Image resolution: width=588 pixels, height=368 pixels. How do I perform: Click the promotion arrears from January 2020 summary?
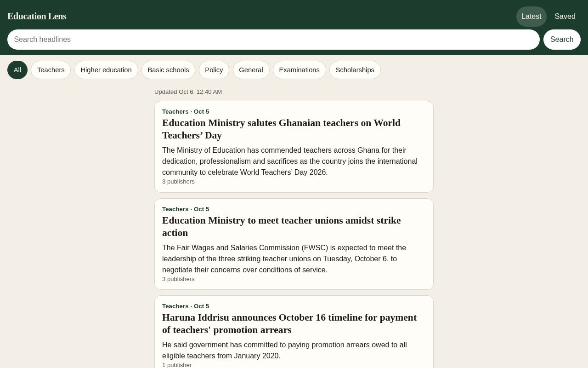[x=284, y=351]
